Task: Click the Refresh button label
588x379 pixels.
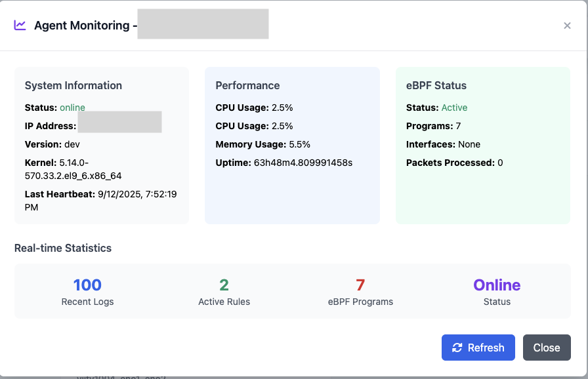Action: coord(486,348)
